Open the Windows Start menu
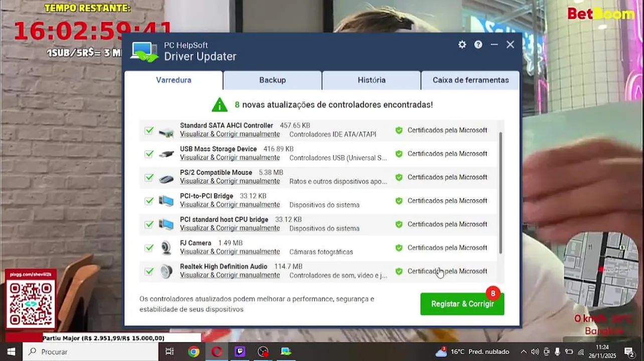This screenshot has width=644, height=361. coord(11,351)
